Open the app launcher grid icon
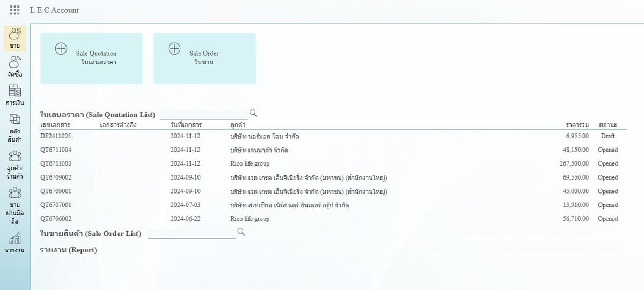Screen dimensions: 644x290 15,10
